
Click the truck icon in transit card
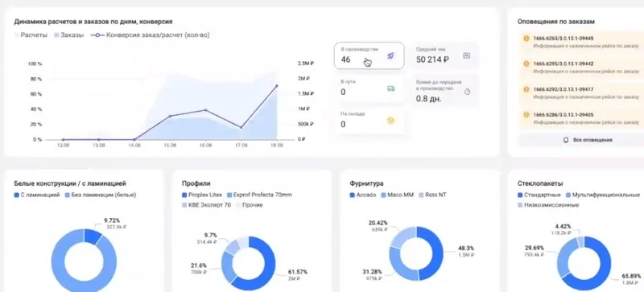click(390, 88)
